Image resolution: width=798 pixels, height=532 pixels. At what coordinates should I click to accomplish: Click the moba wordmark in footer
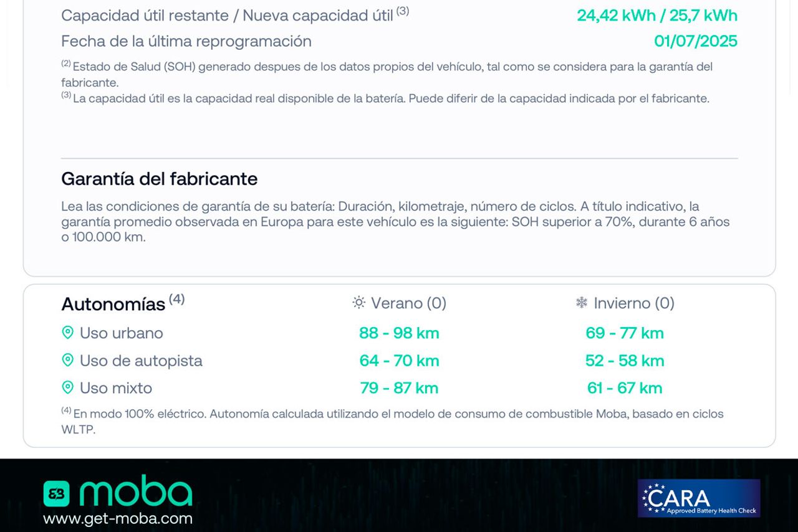point(136,492)
